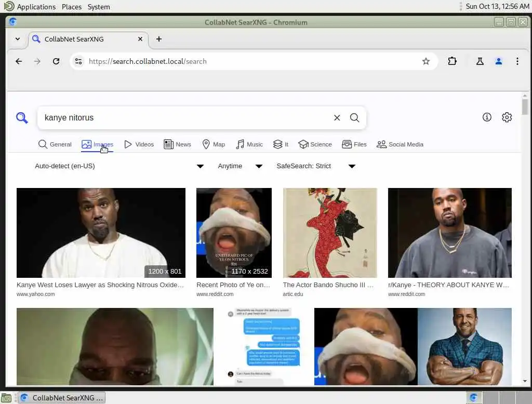Switch to the It category
Viewport: 532px width, 404px height.
point(281,144)
